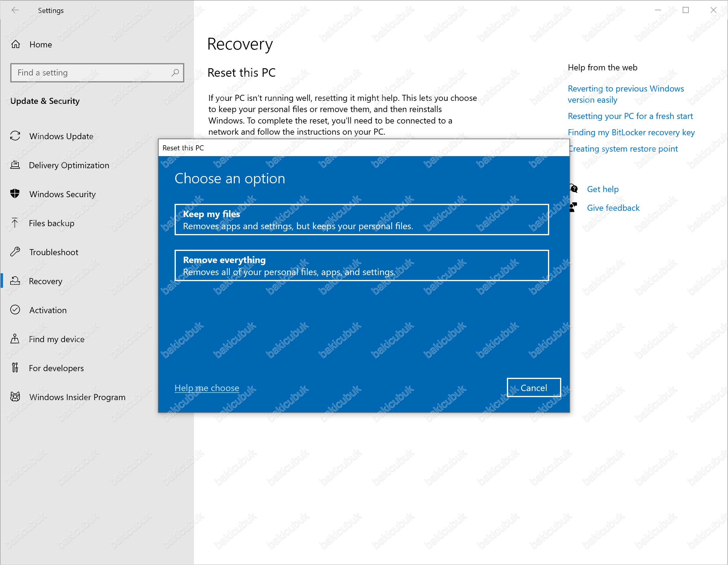The height and width of the screenshot is (565, 728).
Task: Open Finding my BitLocker recovery key link
Action: tap(631, 132)
